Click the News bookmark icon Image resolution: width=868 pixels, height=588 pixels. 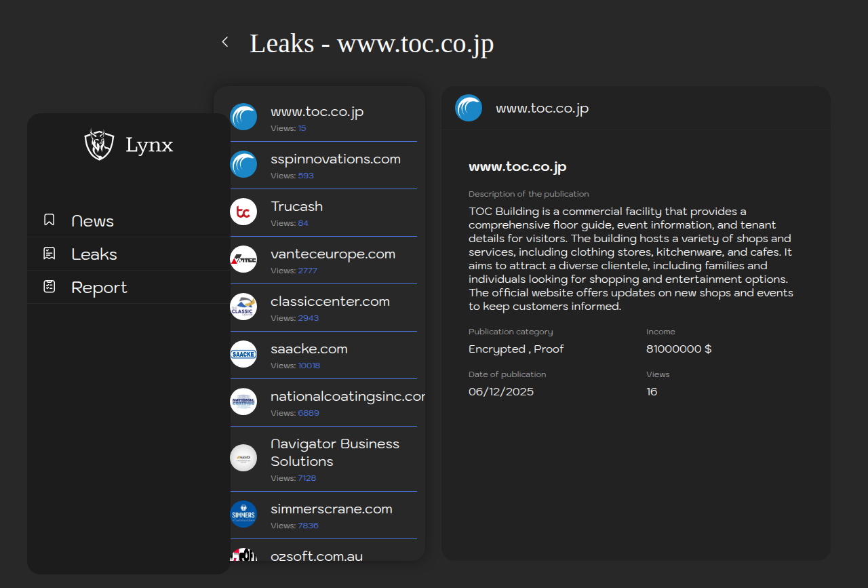[x=50, y=220]
